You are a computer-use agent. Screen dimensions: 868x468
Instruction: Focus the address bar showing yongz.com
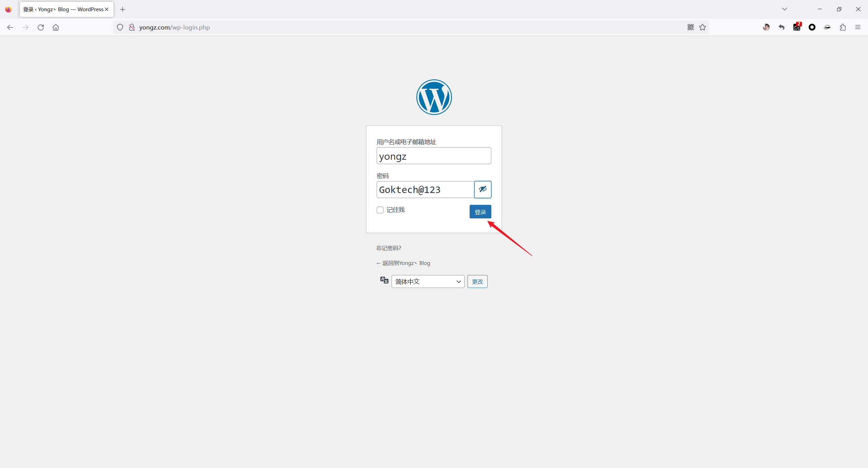click(x=410, y=27)
